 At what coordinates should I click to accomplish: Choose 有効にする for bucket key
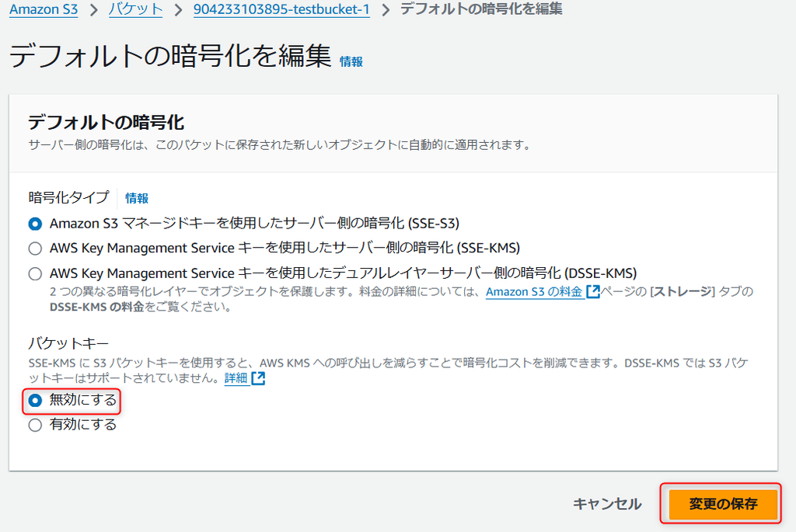(x=35, y=425)
